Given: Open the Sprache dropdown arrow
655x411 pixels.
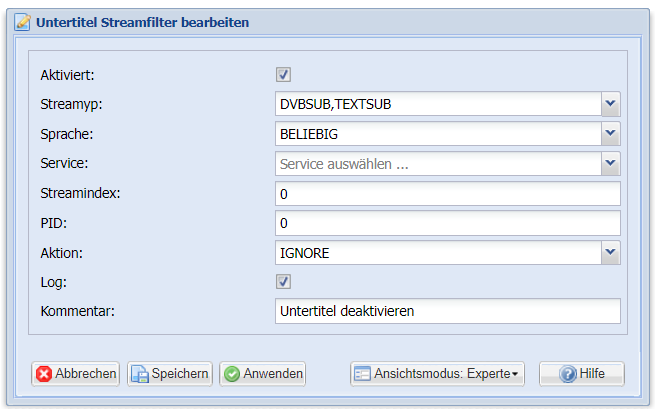Looking at the screenshot, I should [611, 134].
